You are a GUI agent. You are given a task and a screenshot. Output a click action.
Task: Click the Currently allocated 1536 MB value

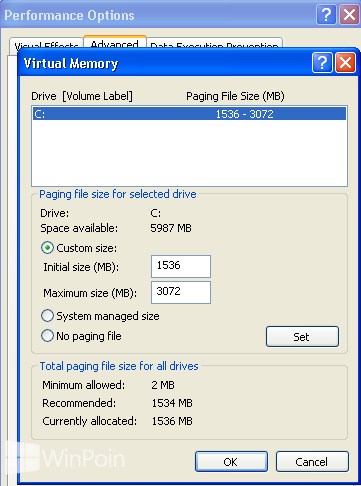pyautogui.click(x=172, y=421)
